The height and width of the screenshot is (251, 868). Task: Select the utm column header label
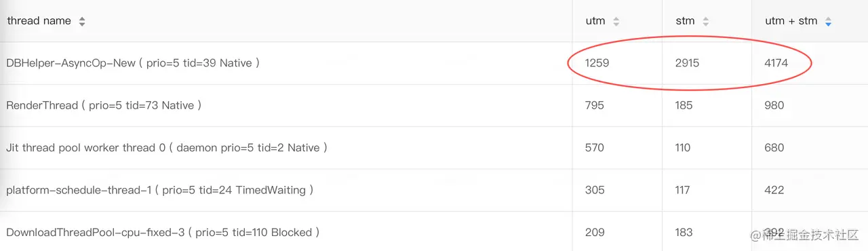(x=595, y=21)
